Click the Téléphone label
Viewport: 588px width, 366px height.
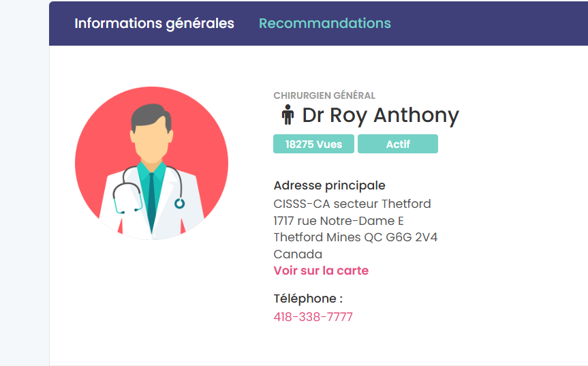coord(307,299)
